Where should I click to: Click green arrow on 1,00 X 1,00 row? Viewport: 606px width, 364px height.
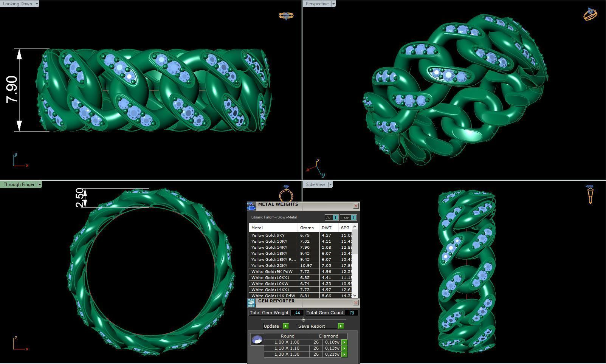[344, 342]
